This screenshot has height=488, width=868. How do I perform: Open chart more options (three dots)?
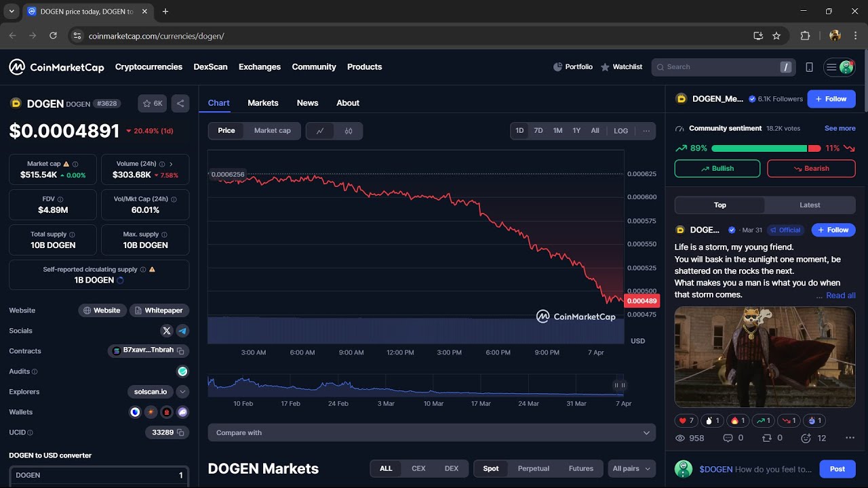coord(646,131)
